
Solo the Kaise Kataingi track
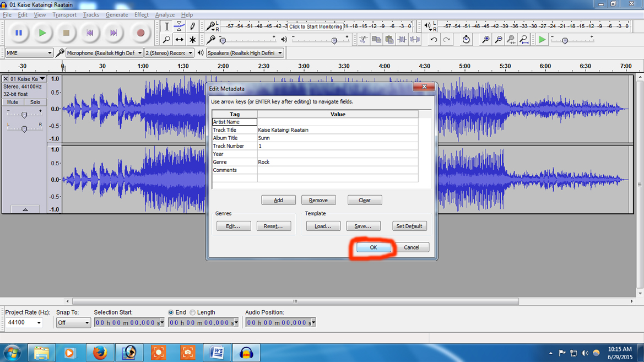pyautogui.click(x=35, y=102)
